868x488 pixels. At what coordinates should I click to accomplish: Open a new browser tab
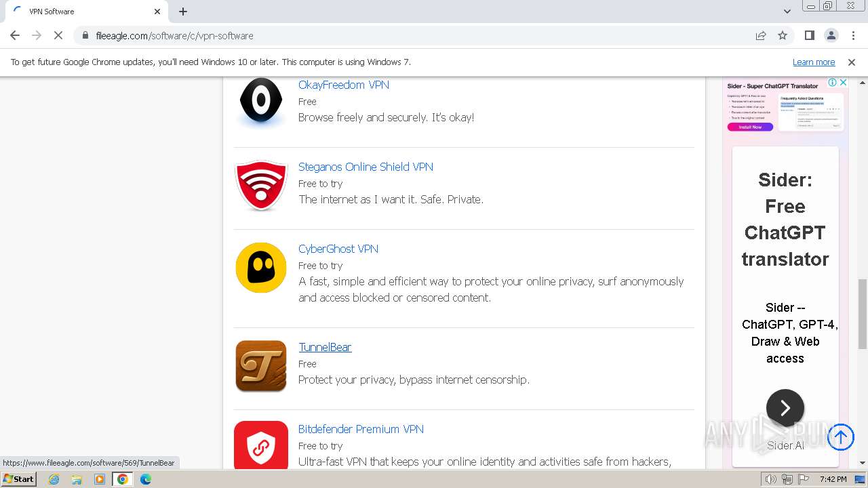tap(183, 12)
